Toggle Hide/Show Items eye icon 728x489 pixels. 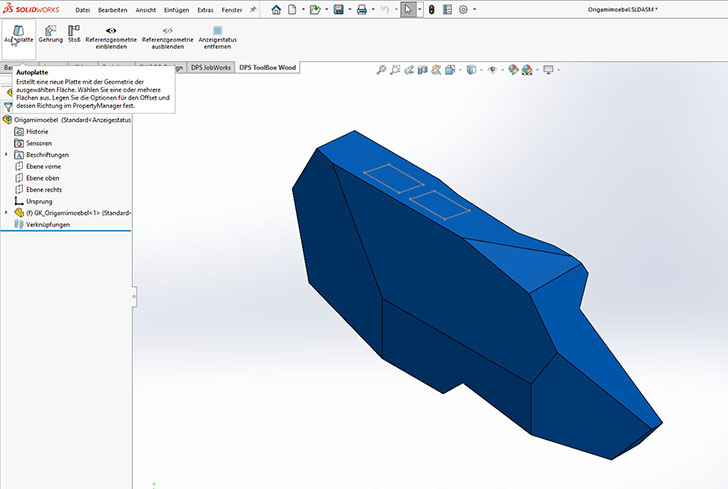pos(492,70)
